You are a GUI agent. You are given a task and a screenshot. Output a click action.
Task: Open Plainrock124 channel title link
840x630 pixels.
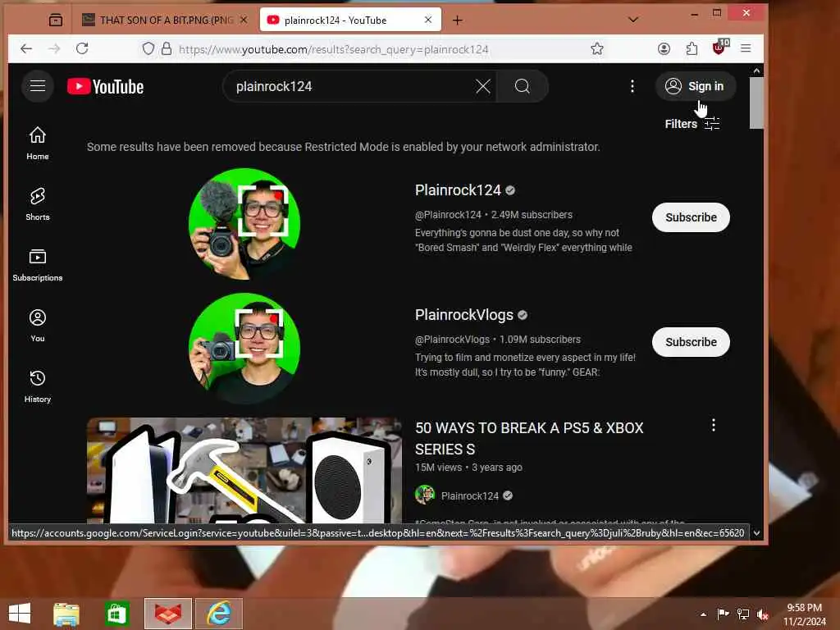458,190
